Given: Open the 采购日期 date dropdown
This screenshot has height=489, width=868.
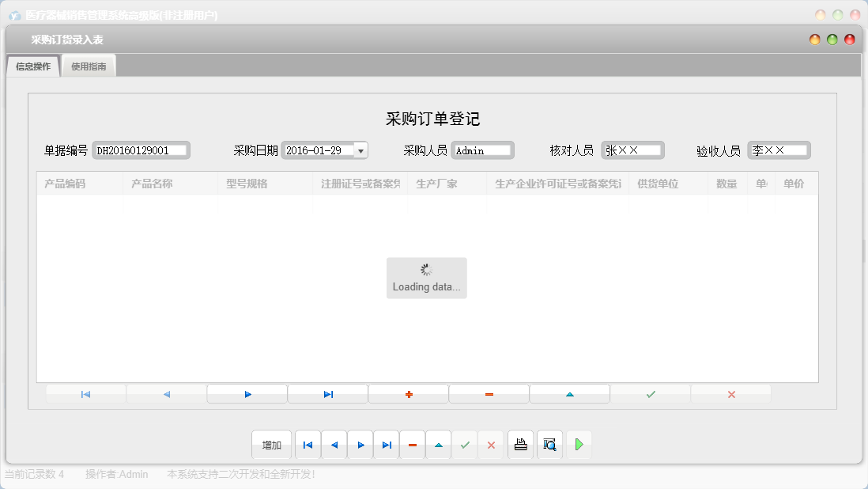Looking at the screenshot, I should (x=360, y=150).
